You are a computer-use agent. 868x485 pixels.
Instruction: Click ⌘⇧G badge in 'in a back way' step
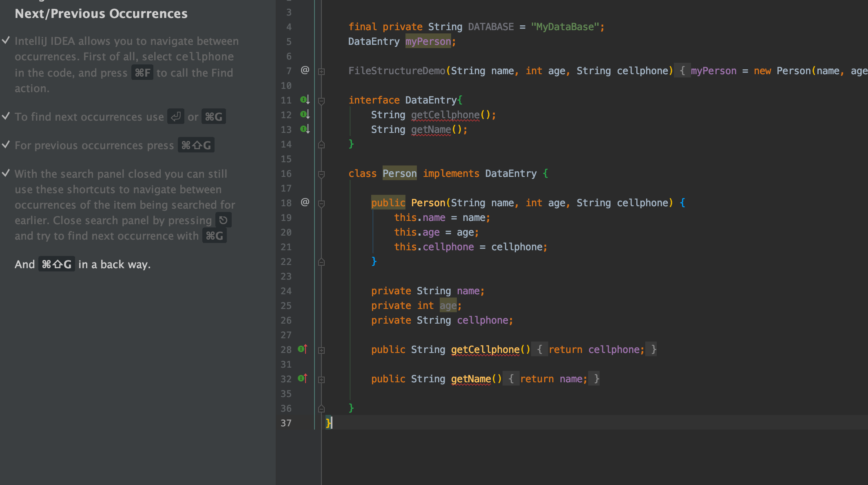tap(57, 264)
